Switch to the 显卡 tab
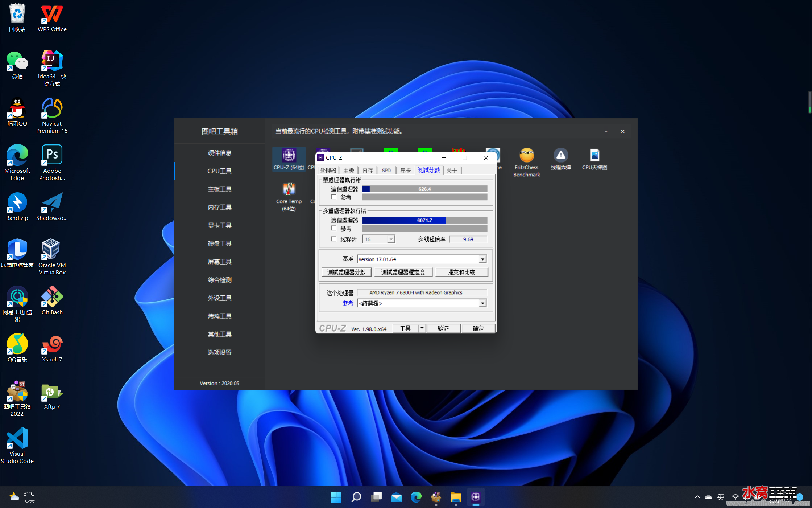 point(405,171)
